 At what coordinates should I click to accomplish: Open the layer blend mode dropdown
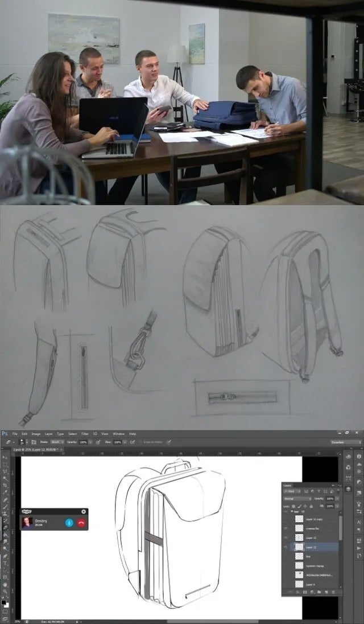point(297,498)
